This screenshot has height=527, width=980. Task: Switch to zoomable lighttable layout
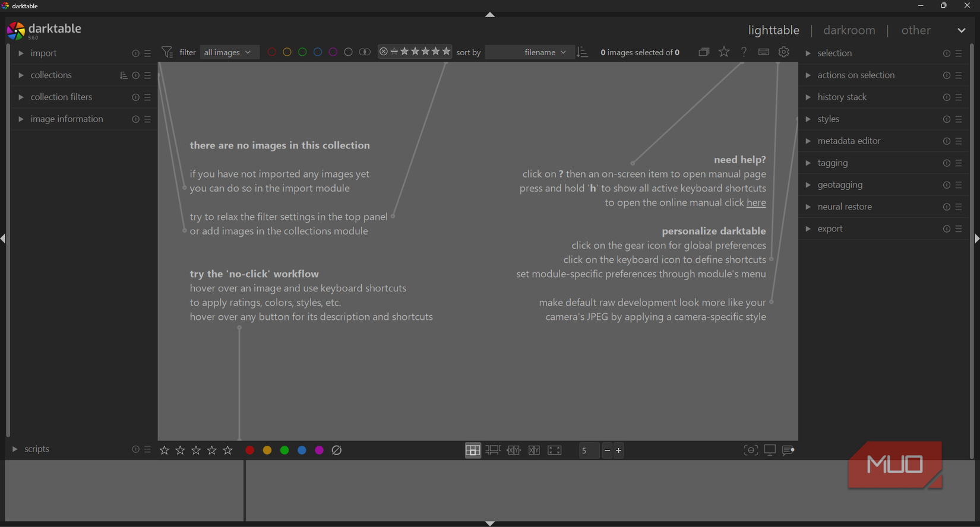[493, 450]
